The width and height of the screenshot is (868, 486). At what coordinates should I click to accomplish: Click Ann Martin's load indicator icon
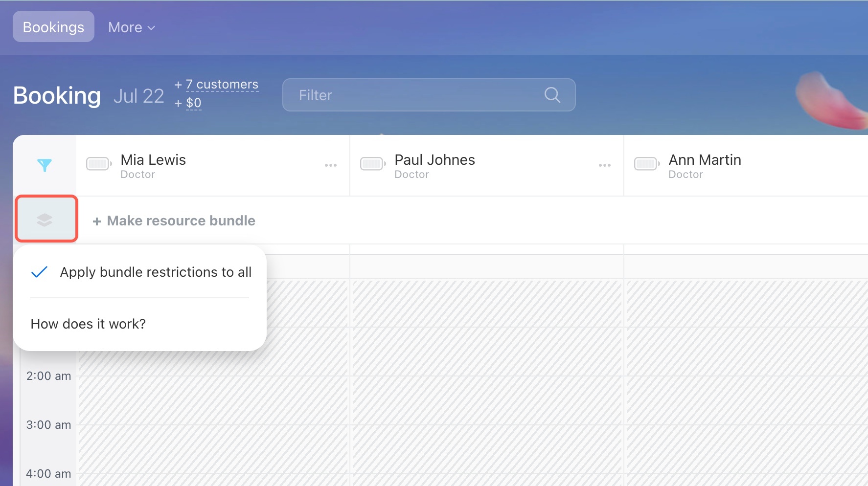(x=646, y=164)
